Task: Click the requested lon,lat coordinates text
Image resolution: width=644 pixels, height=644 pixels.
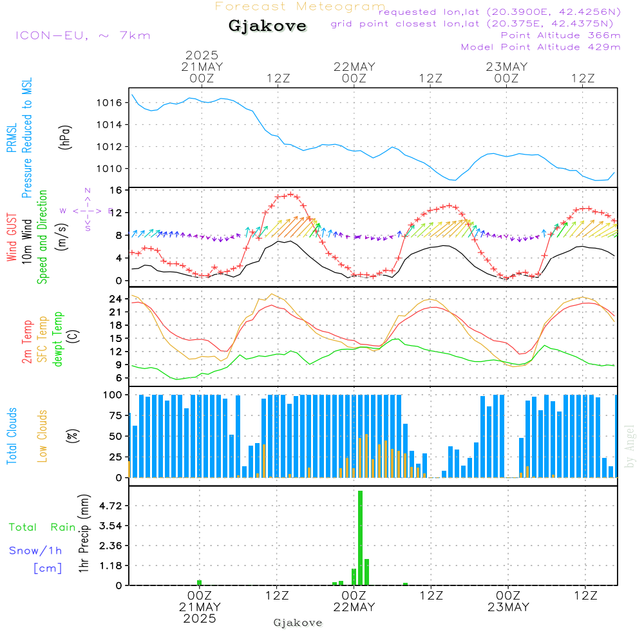Action: [x=499, y=12]
